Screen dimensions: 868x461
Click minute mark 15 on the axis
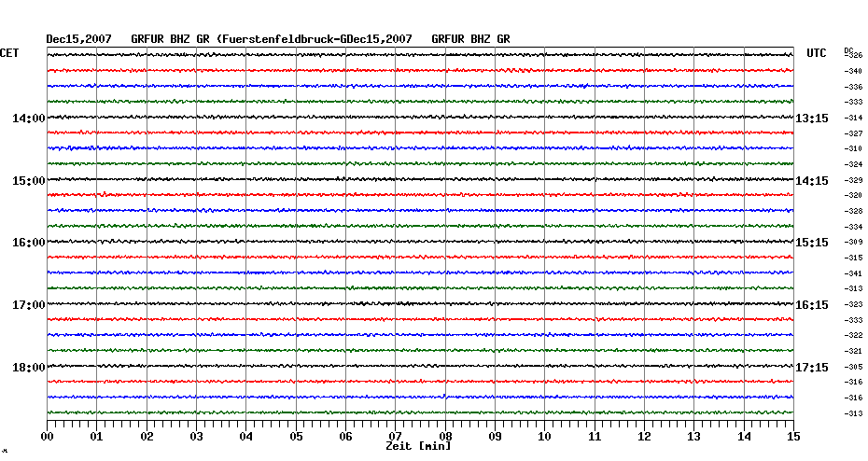(794, 437)
